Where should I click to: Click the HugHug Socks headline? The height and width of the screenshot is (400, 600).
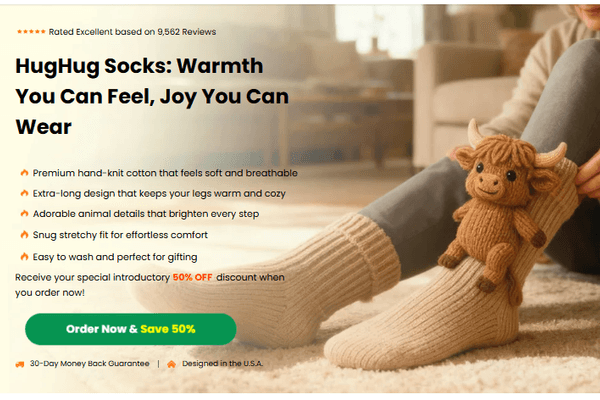click(152, 96)
